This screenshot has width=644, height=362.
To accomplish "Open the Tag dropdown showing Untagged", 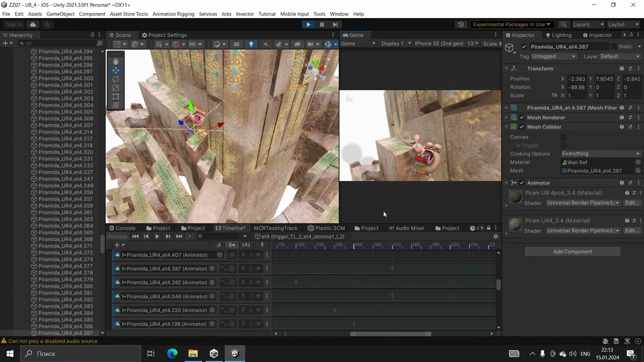I will (553, 56).
